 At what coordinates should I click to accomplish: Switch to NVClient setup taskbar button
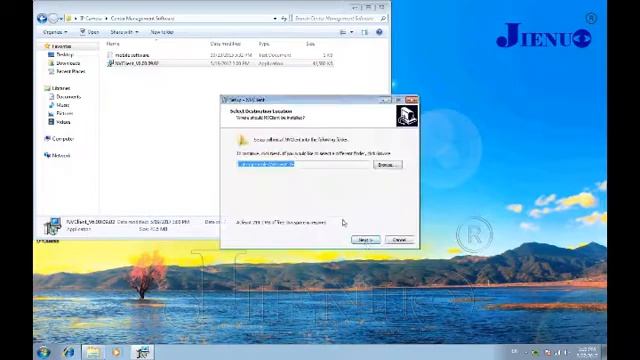tap(142, 352)
